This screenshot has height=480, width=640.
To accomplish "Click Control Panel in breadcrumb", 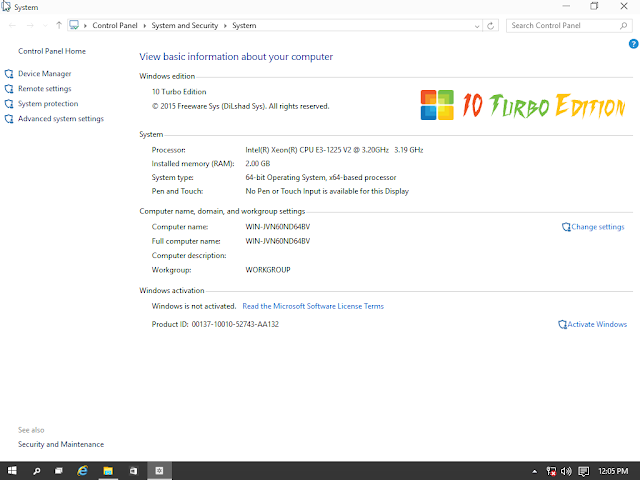I will point(115,25).
